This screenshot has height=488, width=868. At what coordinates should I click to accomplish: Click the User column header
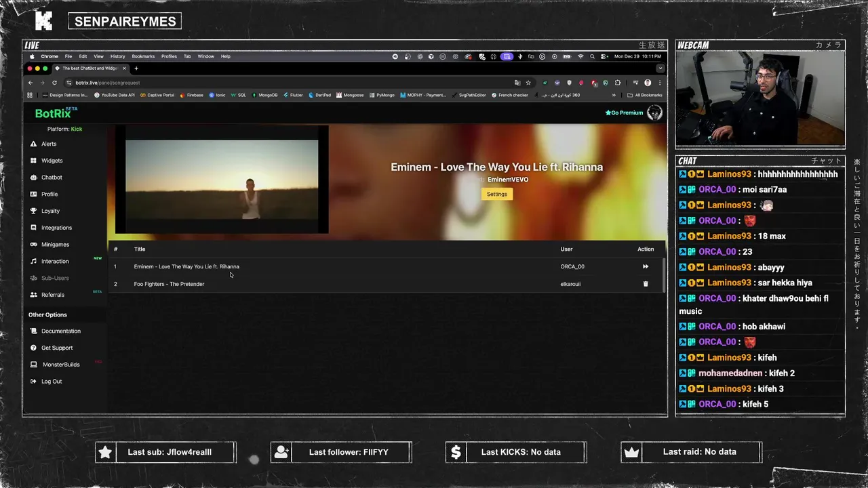point(566,249)
